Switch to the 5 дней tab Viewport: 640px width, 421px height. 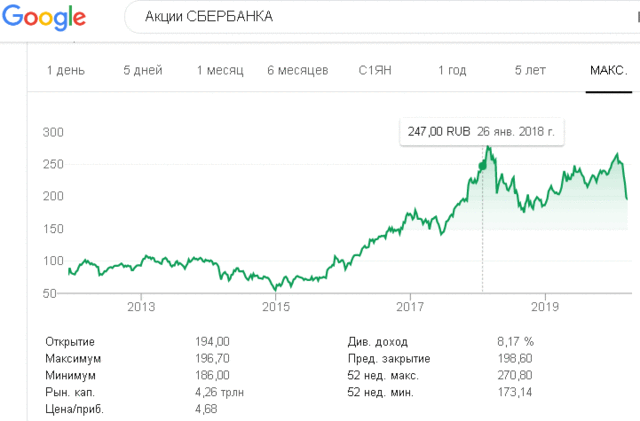point(142,70)
